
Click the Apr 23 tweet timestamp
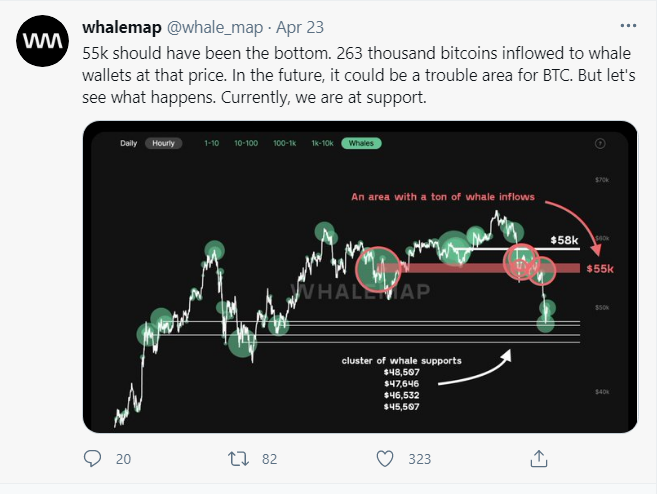(x=300, y=24)
